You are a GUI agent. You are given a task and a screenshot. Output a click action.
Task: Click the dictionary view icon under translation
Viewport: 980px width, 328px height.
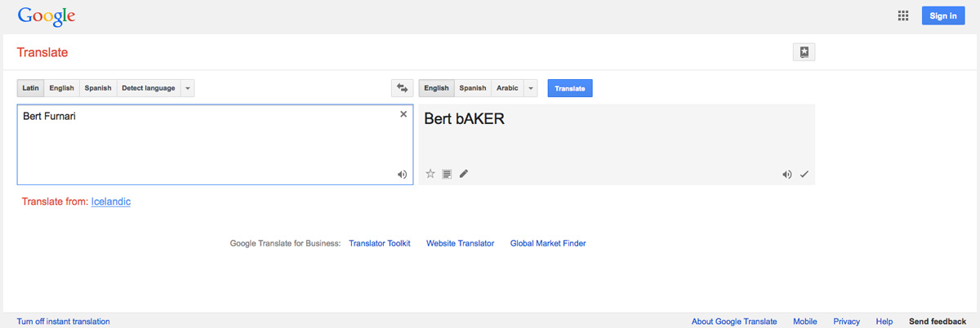(447, 174)
